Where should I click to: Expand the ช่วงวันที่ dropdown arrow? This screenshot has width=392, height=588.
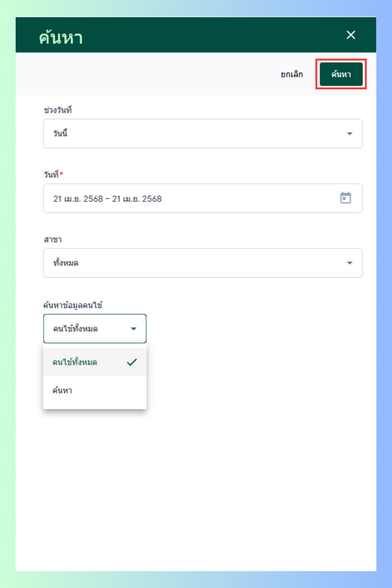349,134
